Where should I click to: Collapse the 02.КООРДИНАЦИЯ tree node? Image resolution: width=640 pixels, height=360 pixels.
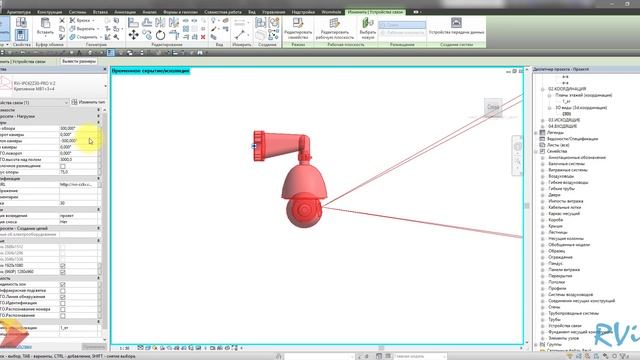(x=543, y=89)
